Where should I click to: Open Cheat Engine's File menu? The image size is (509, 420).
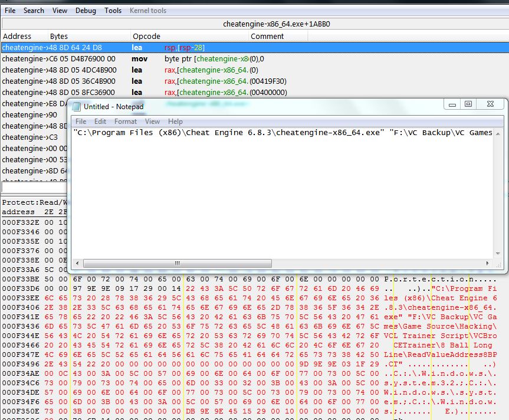(10, 11)
